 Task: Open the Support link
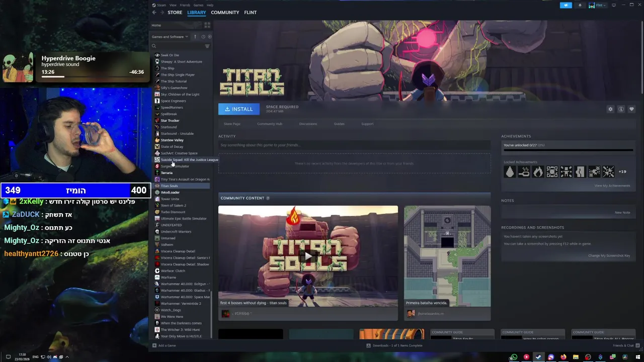(x=367, y=124)
